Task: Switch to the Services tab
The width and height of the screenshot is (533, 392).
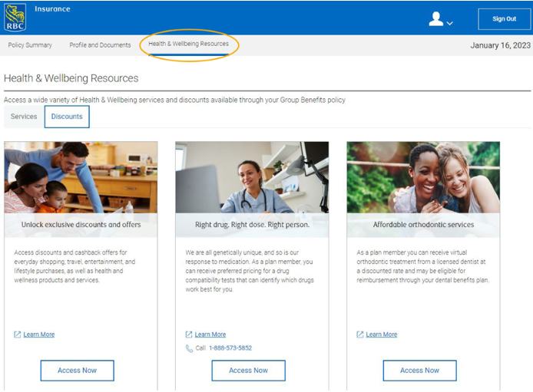Action: (24, 117)
